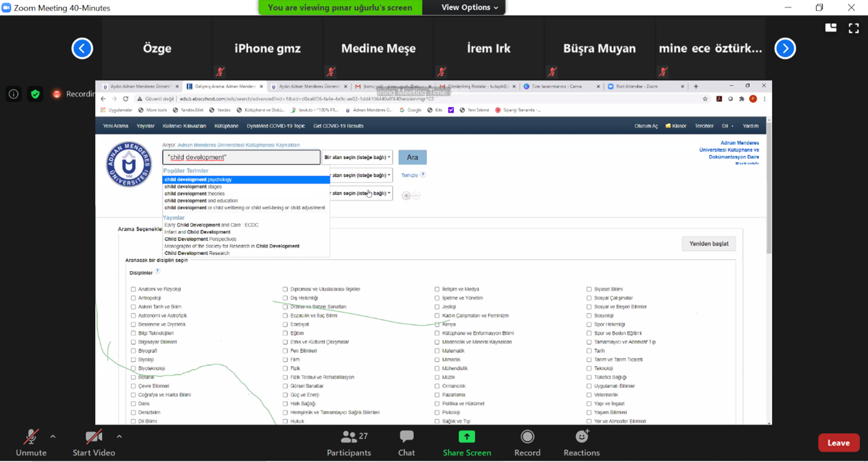The width and height of the screenshot is (868, 462).
Task: Expand the View Options dropdown
Action: tap(469, 8)
